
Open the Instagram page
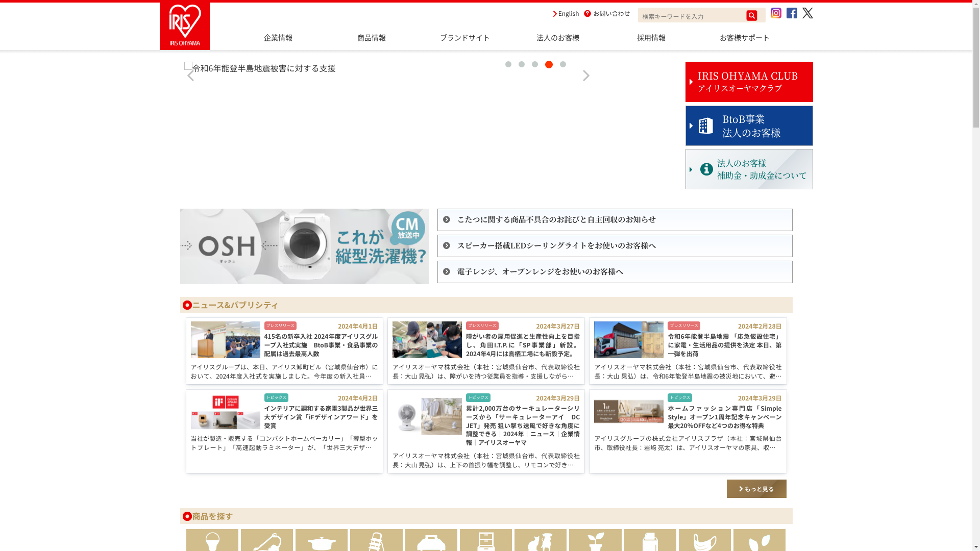[776, 13]
